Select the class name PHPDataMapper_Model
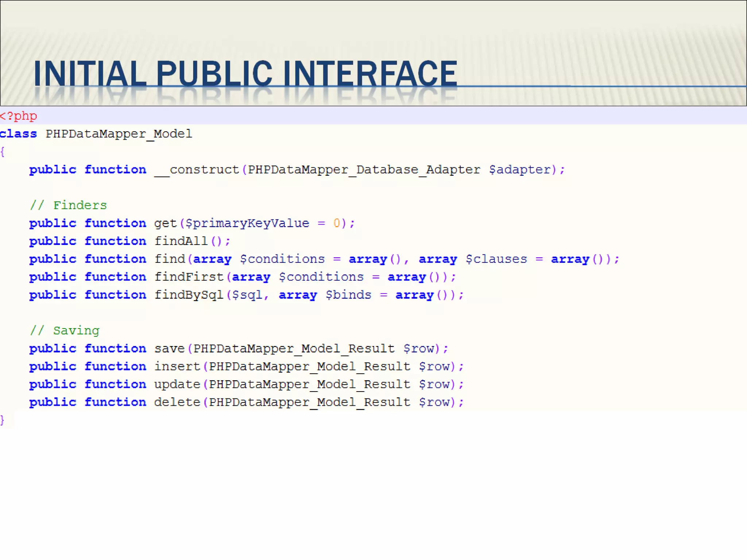 click(119, 134)
